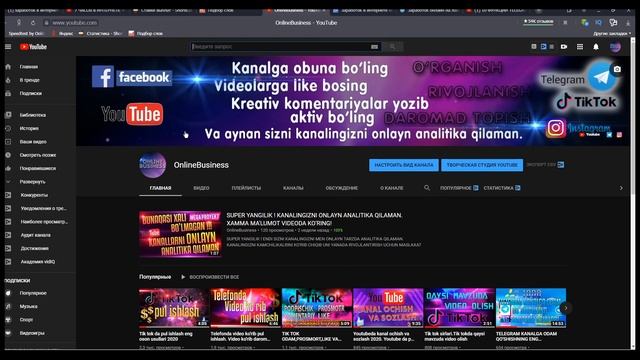Open Спорт subscription entry

pyautogui.click(x=26, y=320)
